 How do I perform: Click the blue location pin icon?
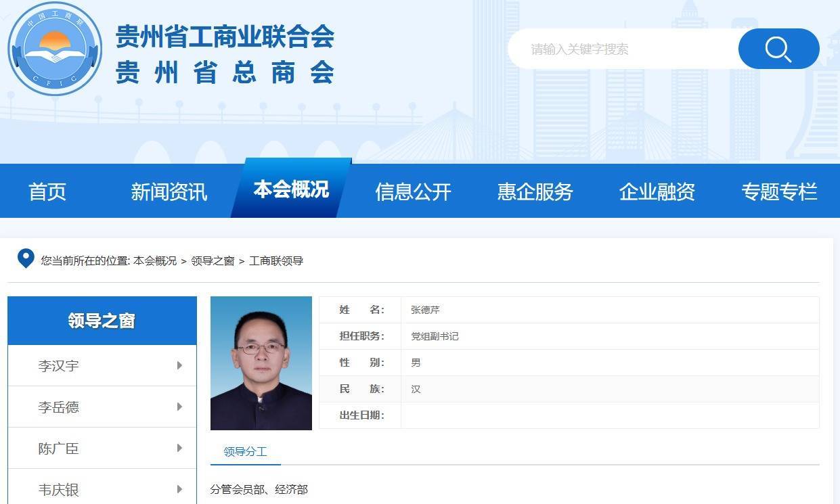(x=26, y=258)
